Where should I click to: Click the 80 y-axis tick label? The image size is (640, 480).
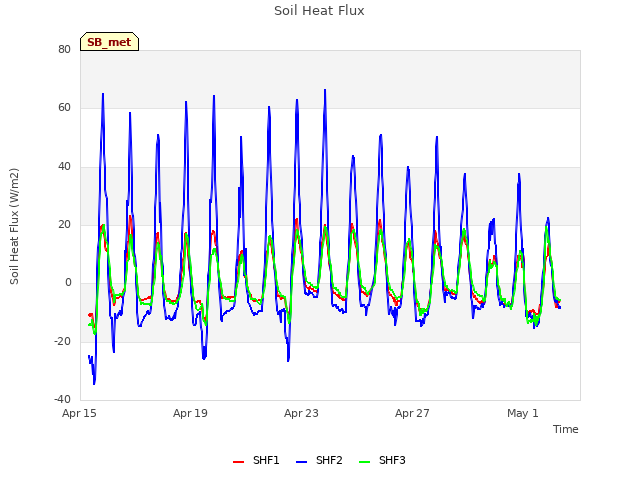[64, 49]
